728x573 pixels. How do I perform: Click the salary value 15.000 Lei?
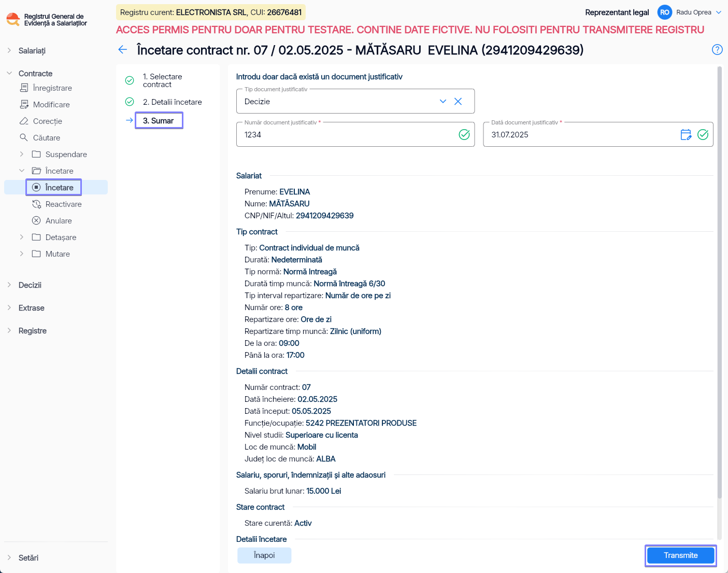324,491
